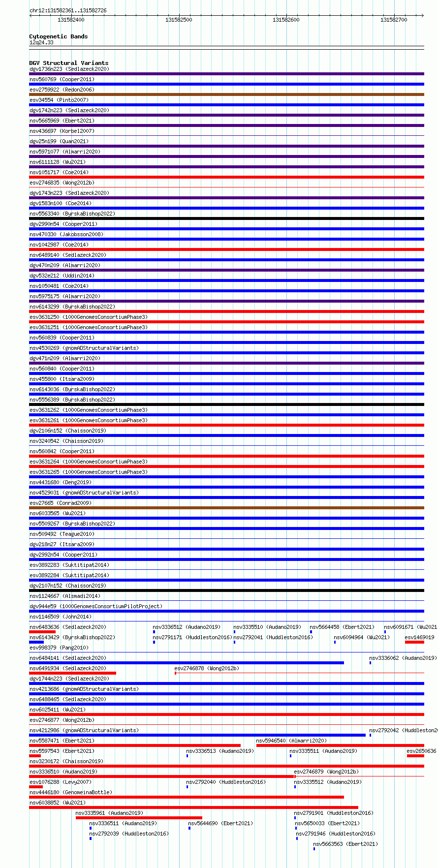Click the red bar under nsv1051717

click(x=226, y=177)
